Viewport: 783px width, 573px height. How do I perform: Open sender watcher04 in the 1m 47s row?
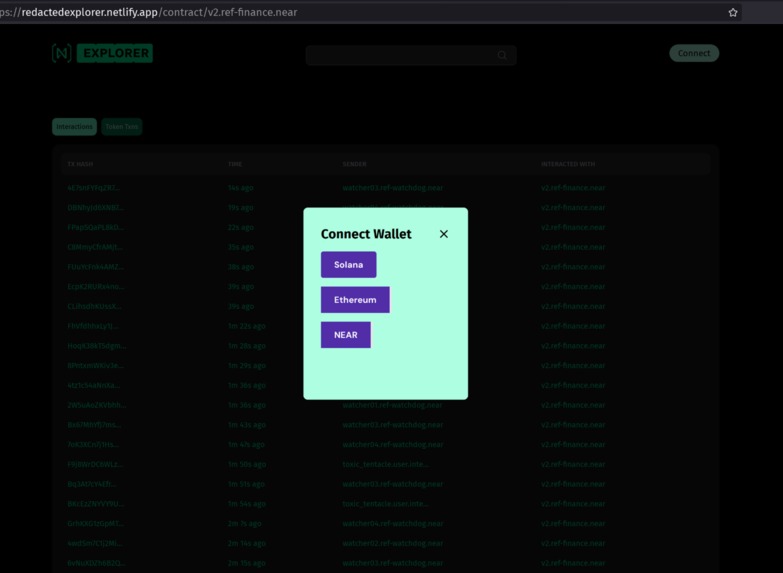coord(392,445)
